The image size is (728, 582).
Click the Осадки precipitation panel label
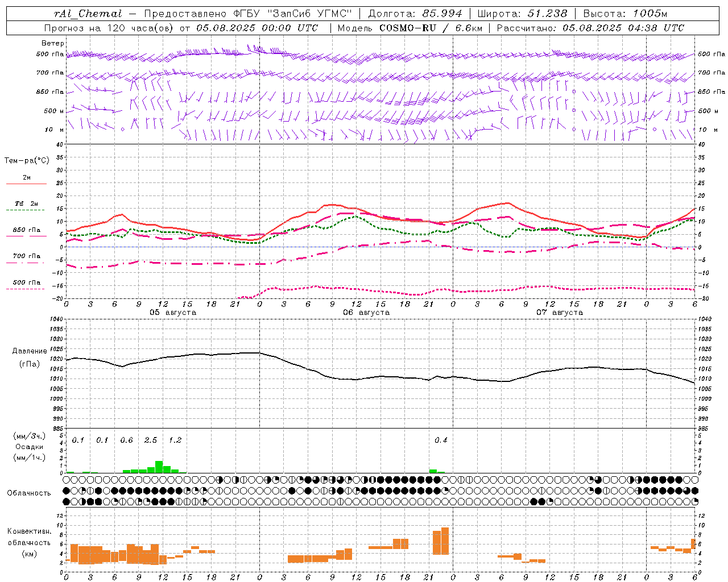(x=30, y=447)
